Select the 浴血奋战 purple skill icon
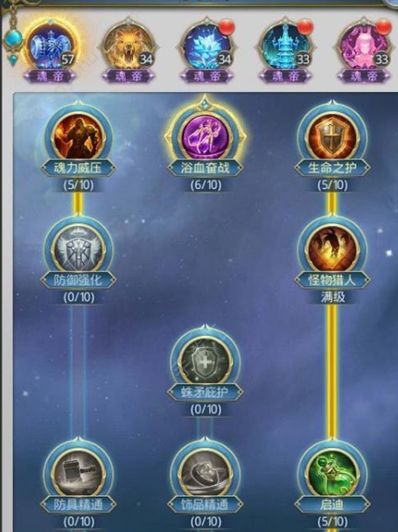 click(x=206, y=137)
